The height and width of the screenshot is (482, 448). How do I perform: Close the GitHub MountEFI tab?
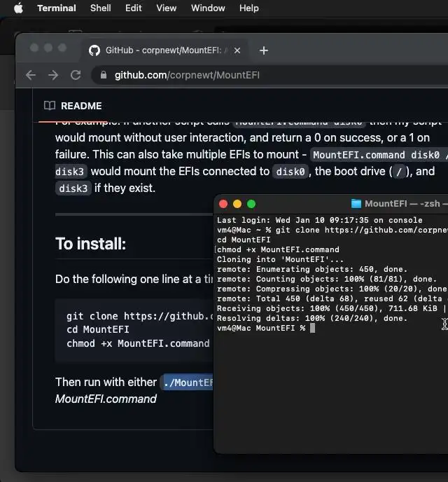(x=237, y=50)
